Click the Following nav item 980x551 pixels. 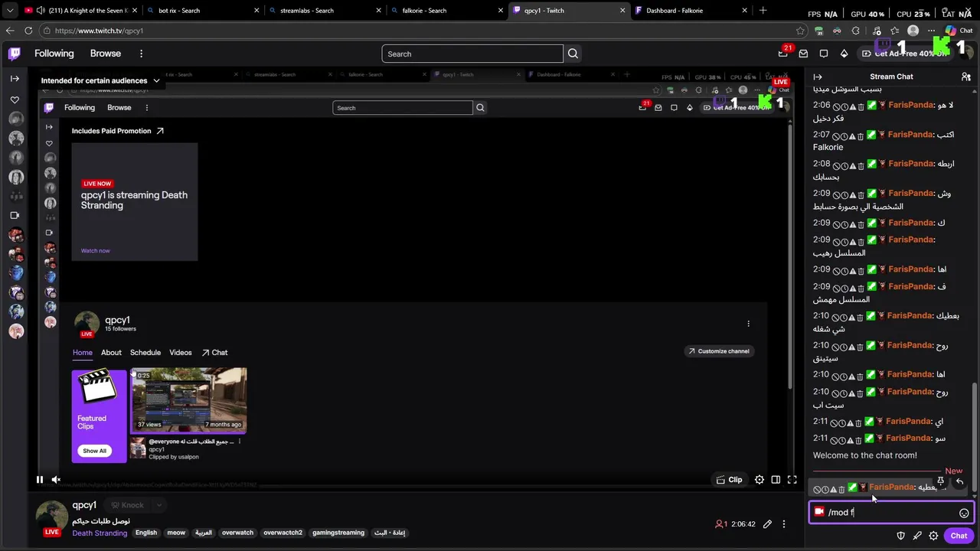pyautogui.click(x=54, y=54)
